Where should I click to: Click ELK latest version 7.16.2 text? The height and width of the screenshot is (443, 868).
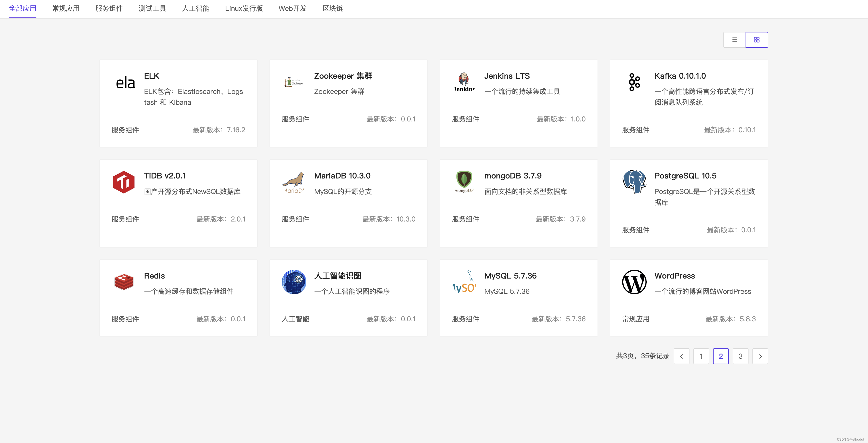pos(219,130)
